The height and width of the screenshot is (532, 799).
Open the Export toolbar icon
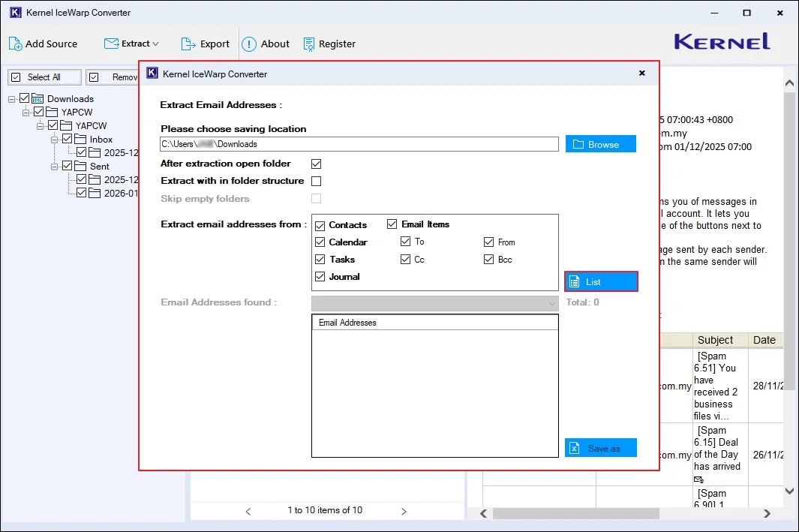coord(188,44)
